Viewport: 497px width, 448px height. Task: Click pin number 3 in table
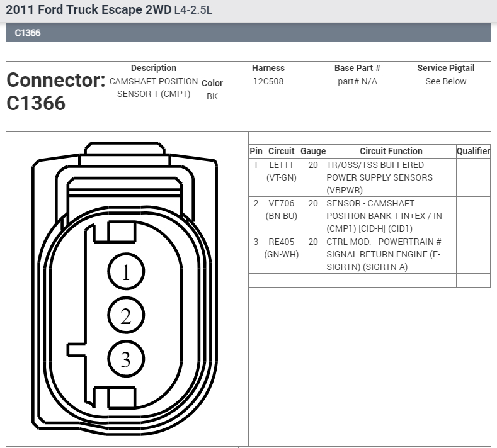click(256, 242)
